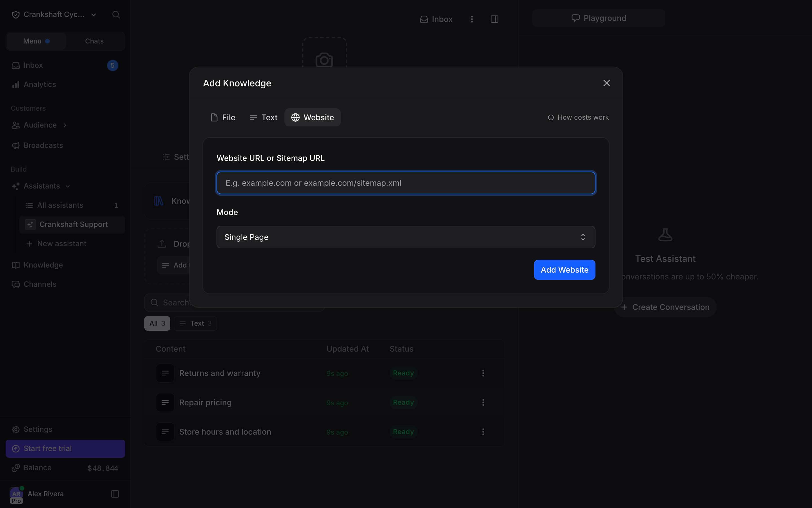Open options for Returns and warranty row
812x508 pixels.
pos(483,373)
